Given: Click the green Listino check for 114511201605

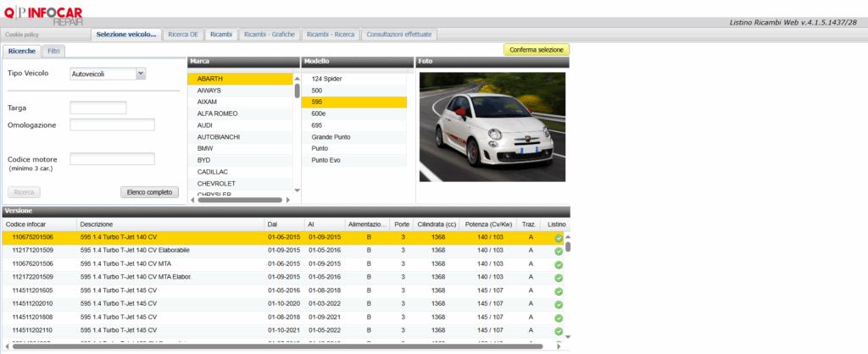Looking at the screenshot, I should click(x=559, y=291).
